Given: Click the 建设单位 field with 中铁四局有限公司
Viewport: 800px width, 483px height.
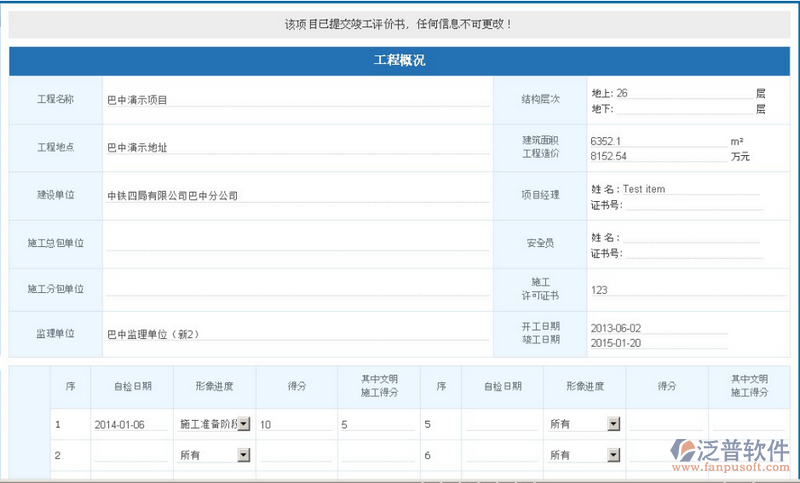Looking at the screenshot, I should click(297, 196).
